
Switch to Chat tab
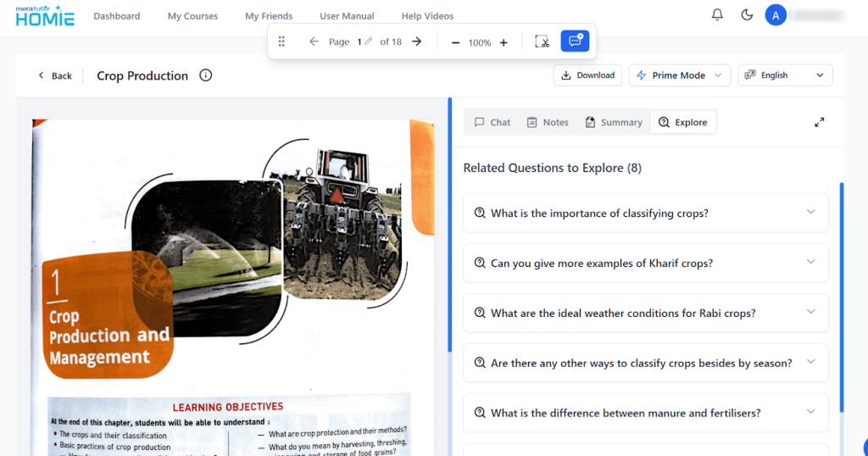492,122
